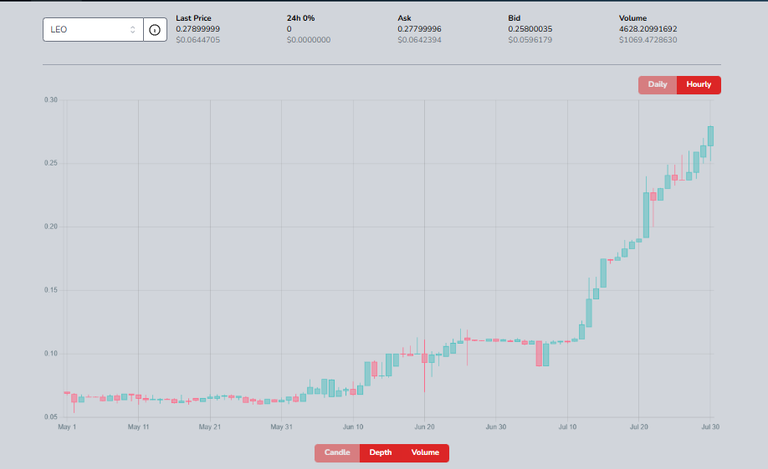Click the large green candle after Jul 20
The width and height of the screenshot is (768, 469).
646,215
